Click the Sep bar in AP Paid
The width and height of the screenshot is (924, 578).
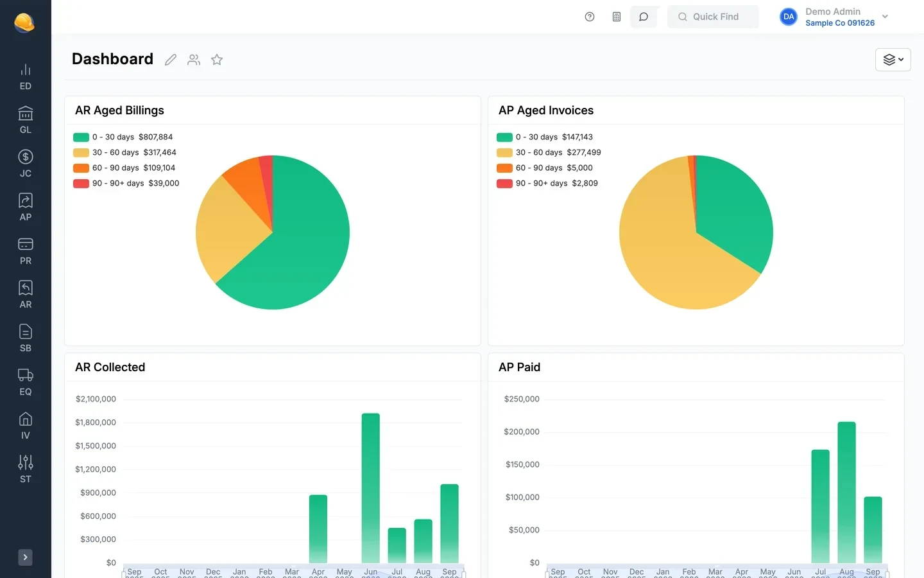(873, 530)
